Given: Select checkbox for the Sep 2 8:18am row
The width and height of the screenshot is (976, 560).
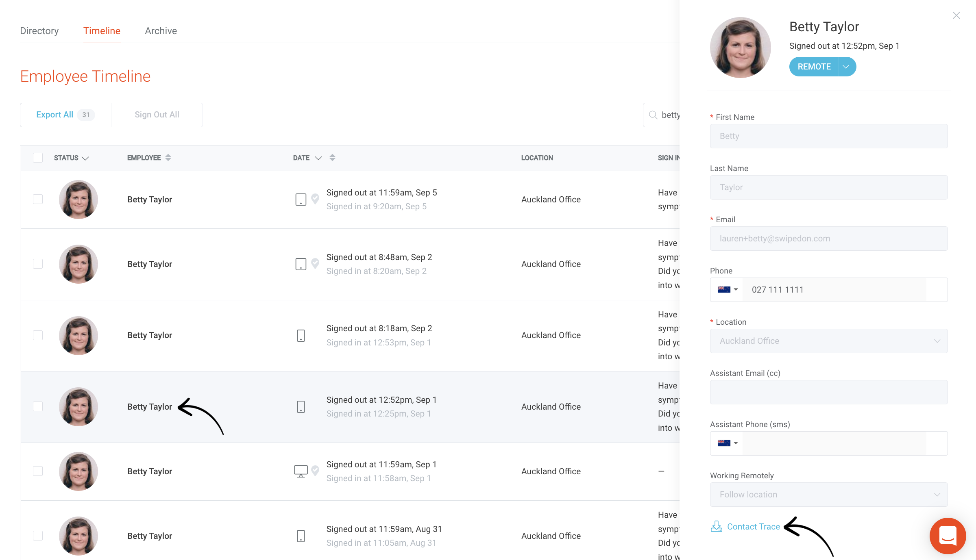Looking at the screenshot, I should (x=38, y=335).
